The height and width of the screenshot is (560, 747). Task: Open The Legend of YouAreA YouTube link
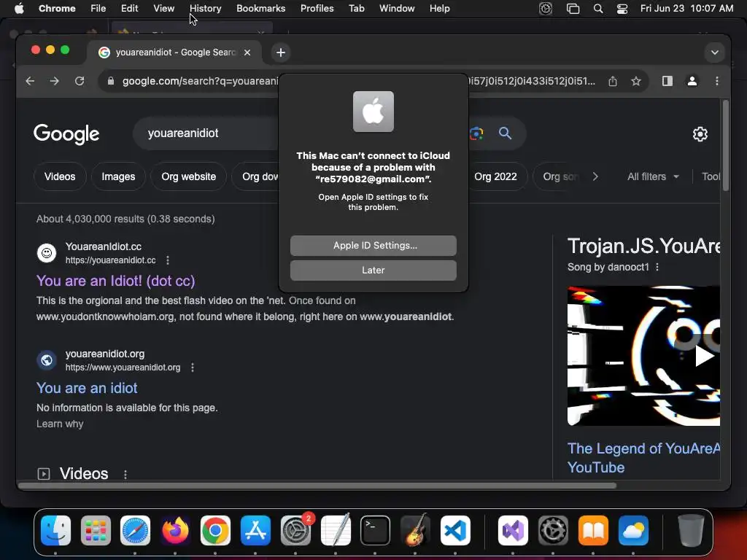point(643,458)
